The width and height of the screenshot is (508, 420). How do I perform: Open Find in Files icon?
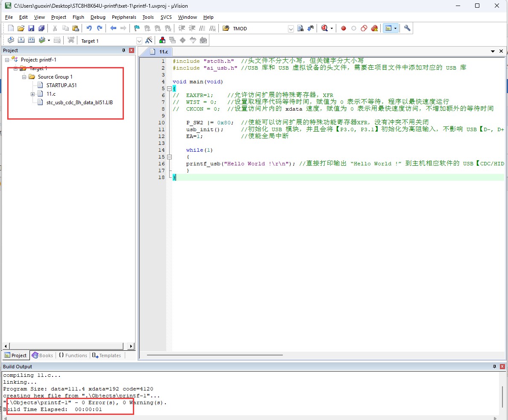(226, 28)
